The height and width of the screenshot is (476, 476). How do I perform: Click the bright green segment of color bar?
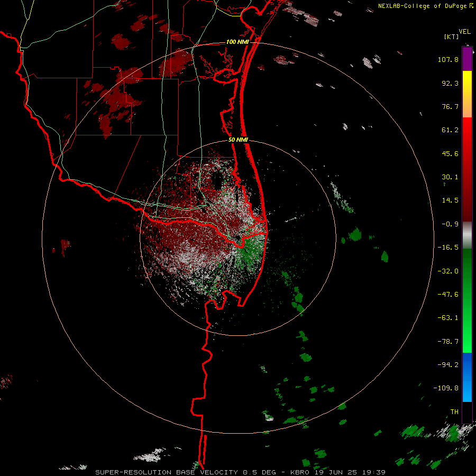[x=467, y=300]
